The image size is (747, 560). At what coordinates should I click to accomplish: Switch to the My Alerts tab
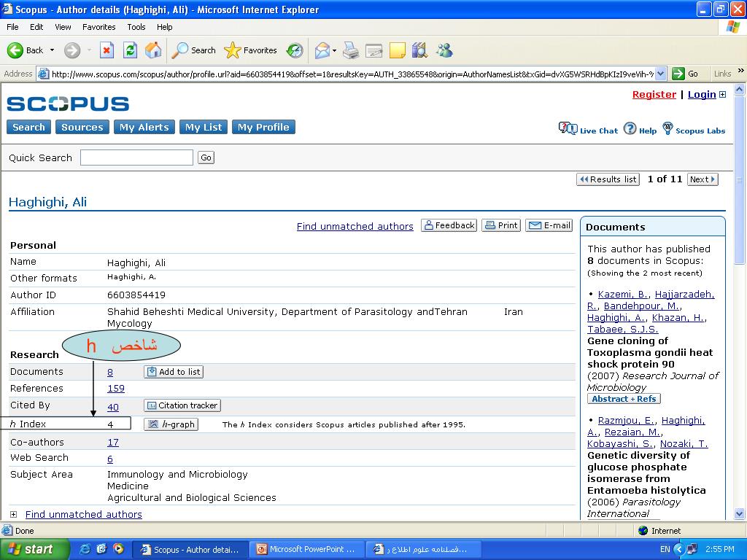(x=144, y=127)
